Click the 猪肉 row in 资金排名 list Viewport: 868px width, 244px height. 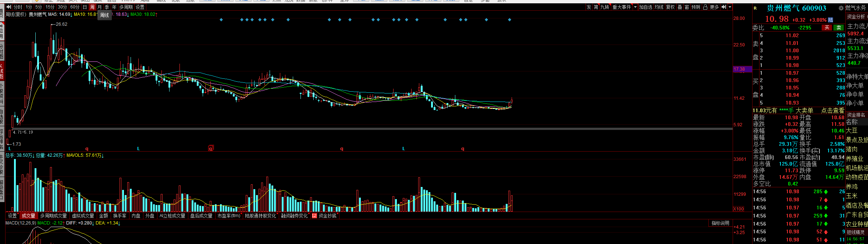click(x=852, y=149)
